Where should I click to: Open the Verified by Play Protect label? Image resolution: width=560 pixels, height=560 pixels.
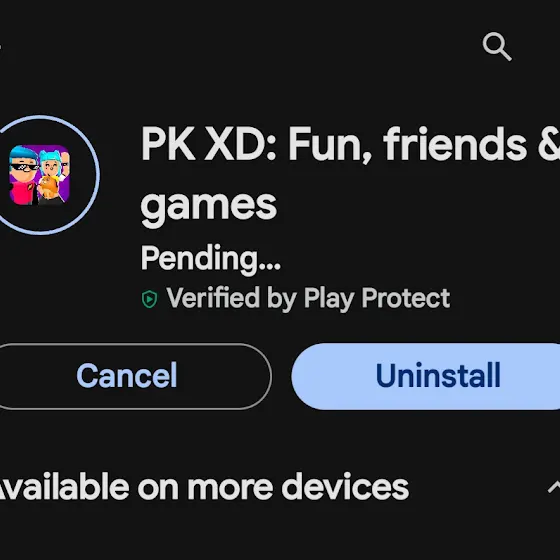296,299
